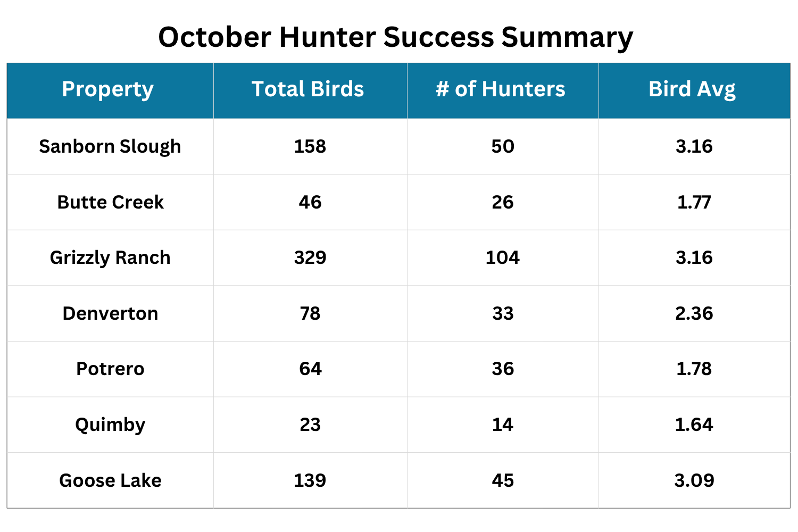
Task: Click Sanborn Slough total birds value 158
Action: click(x=310, y=146)
